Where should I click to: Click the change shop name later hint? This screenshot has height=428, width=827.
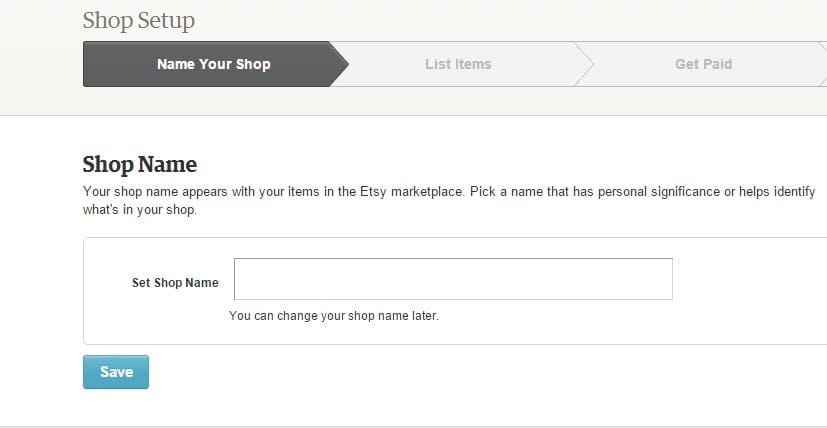coord(334,316)
